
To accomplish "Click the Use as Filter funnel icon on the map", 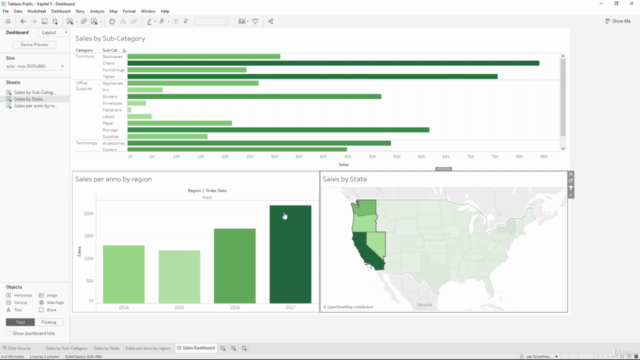I will (571, 188).
